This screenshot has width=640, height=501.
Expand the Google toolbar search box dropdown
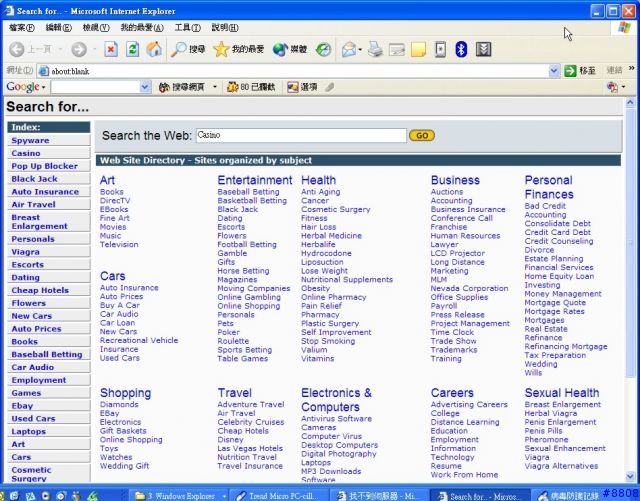point(144,87)
